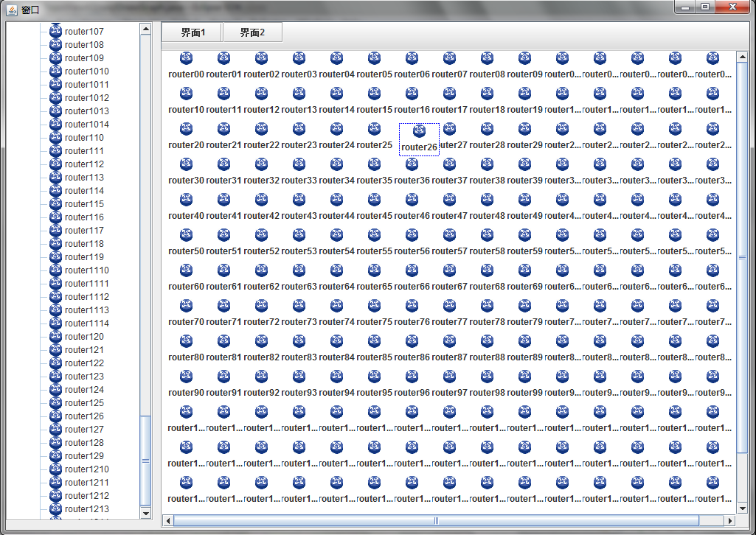756x535 pixels.
Task: Click the router icon above label router53
Action: pos(299,235)
